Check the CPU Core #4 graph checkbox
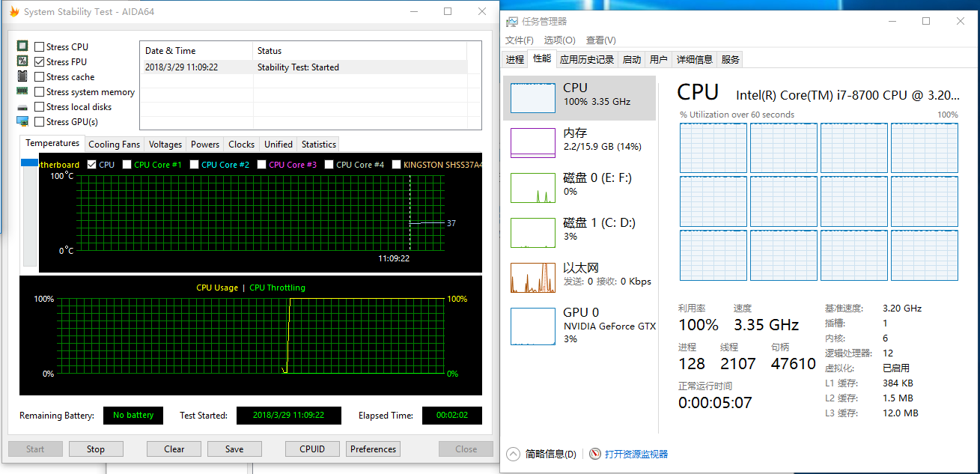The height and width of the screenshot is (474, 980). point(329,164)
